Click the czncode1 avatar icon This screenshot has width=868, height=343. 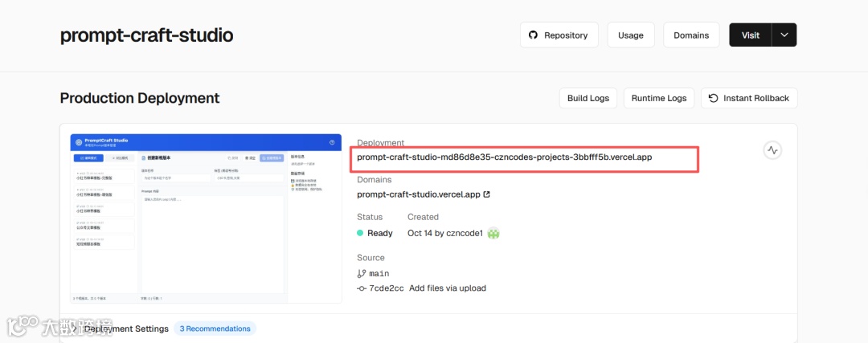pos(493,234)
